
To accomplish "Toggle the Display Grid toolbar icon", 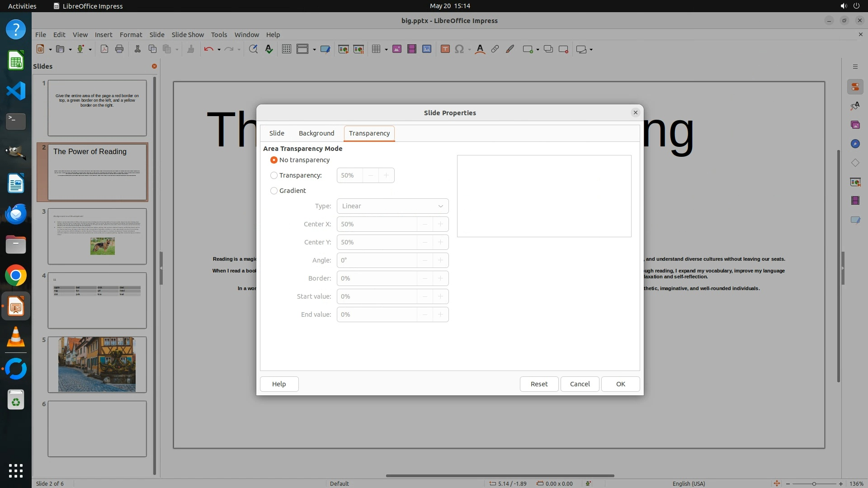I will tap(286, 49).
